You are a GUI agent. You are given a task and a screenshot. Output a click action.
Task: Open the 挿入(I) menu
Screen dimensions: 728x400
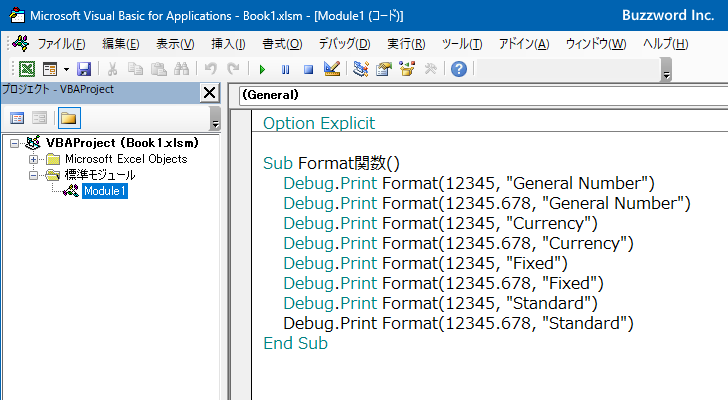[x=228, y=44]
